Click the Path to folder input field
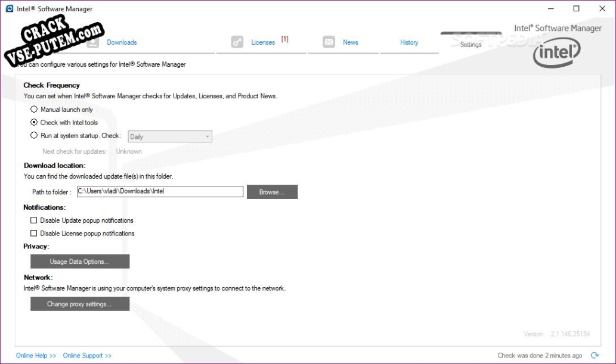 160,191
